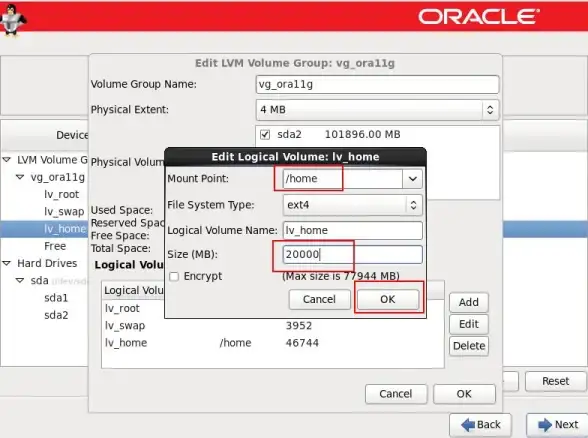The width and height of the screenshot is (588, 438).
Task: Click the /home mount point cell in list
Action: 236,343
